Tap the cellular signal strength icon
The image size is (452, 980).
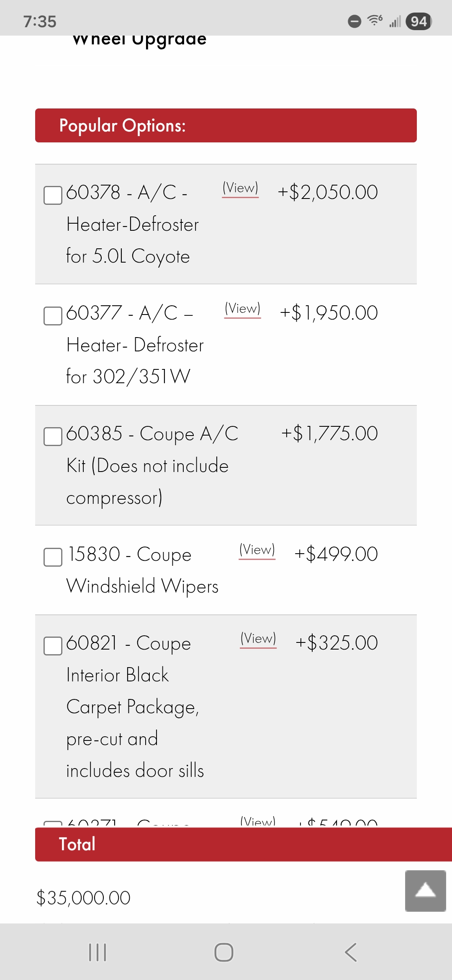tap(395, 21)
